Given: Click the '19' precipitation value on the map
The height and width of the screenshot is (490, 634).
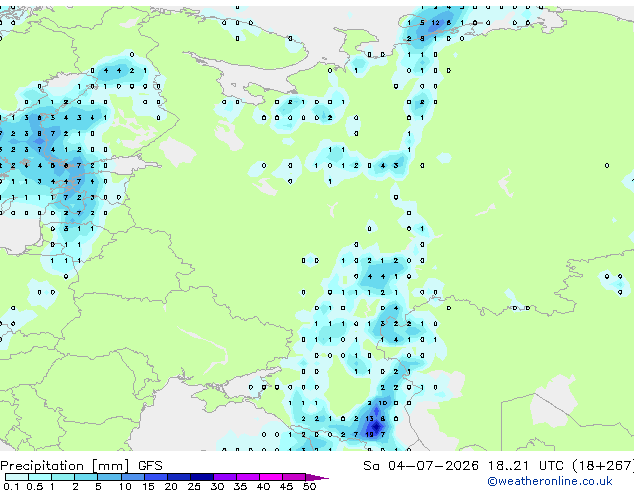Looking at the screenshot, I should point(369,435).
